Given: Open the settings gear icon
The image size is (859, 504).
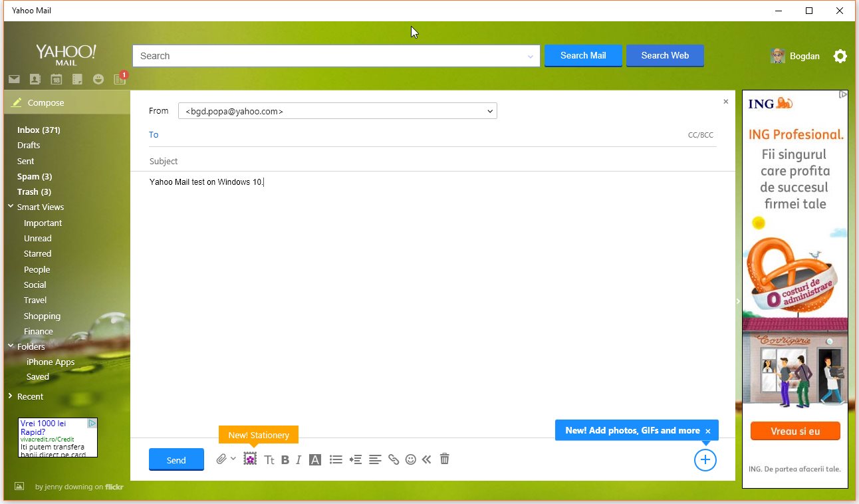Looking at the screenshot, I should 840,56.
